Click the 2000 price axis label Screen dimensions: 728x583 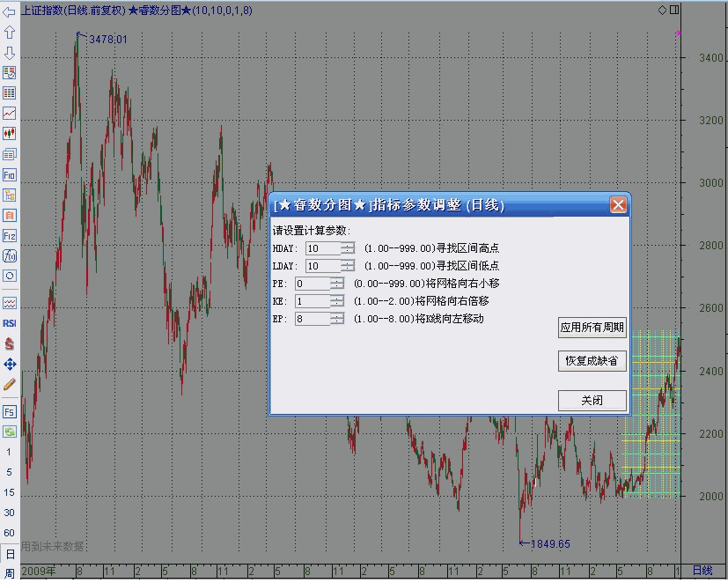pos(711,496)
